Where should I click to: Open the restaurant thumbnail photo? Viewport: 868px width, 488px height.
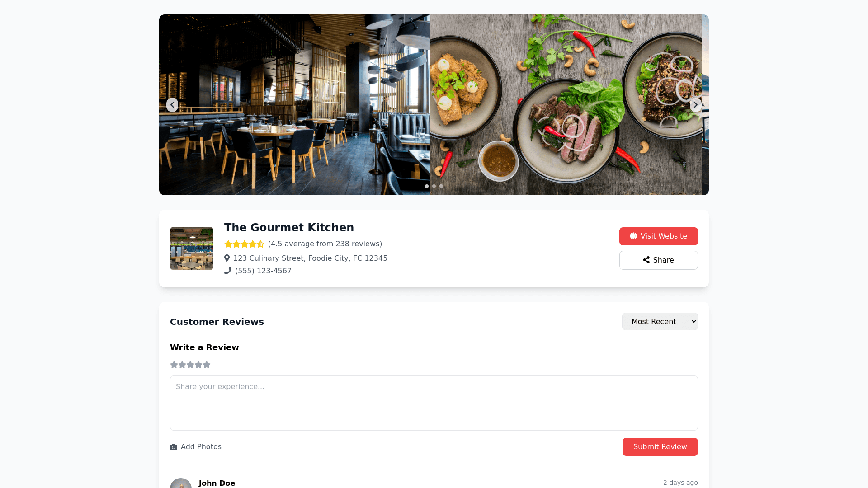192,249
